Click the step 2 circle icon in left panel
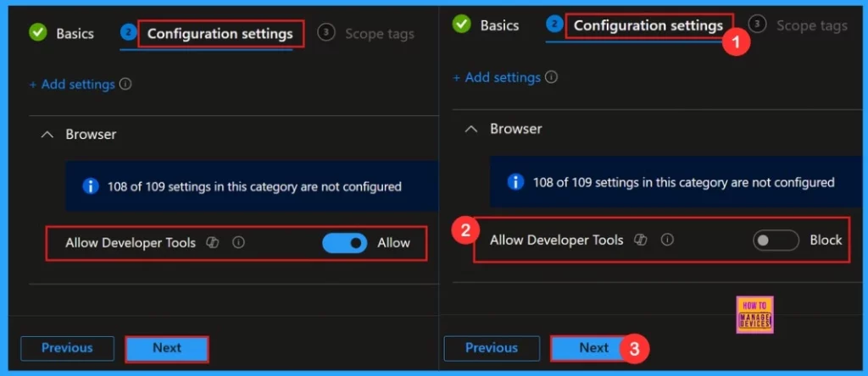Screen dimensions: 868x376 [128, 33]
